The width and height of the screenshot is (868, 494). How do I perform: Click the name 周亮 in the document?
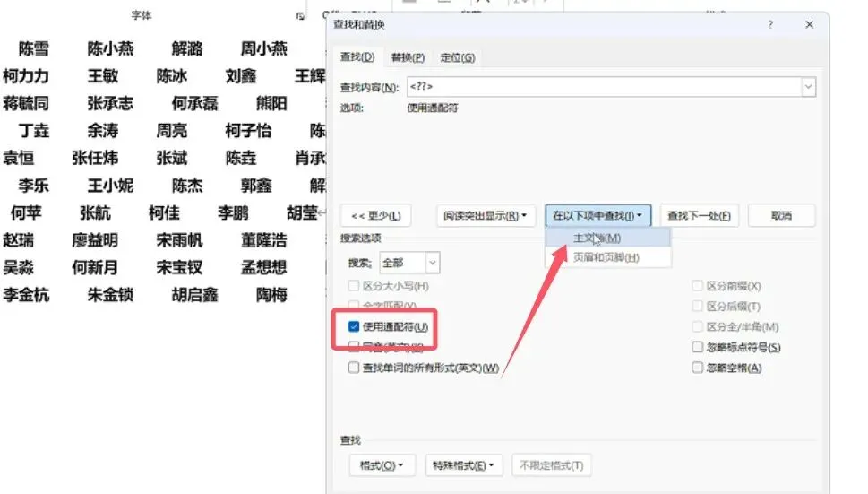pos(172,131)
